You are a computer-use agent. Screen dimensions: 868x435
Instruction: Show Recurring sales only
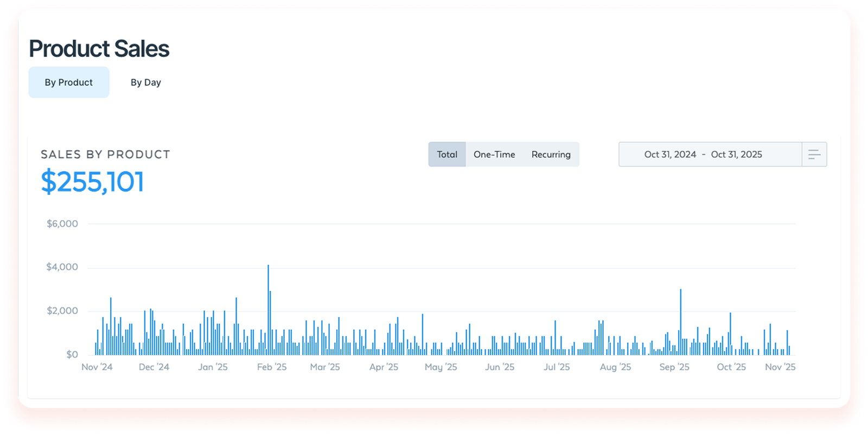551,155
